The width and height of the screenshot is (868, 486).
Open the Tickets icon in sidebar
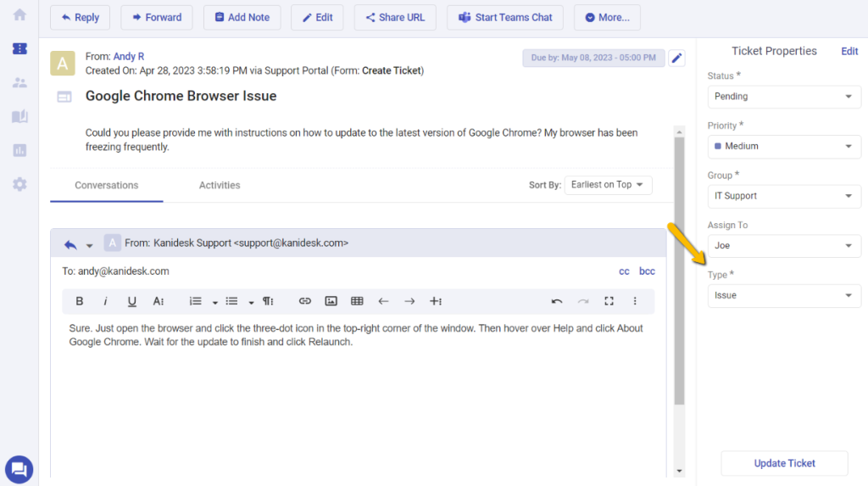[x=19, y=48]
